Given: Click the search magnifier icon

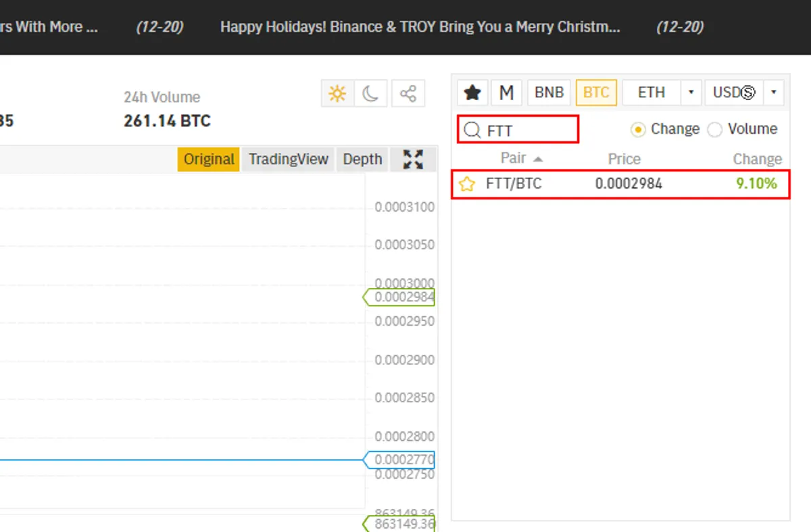Looking at the screenshot, I should 472,130.
